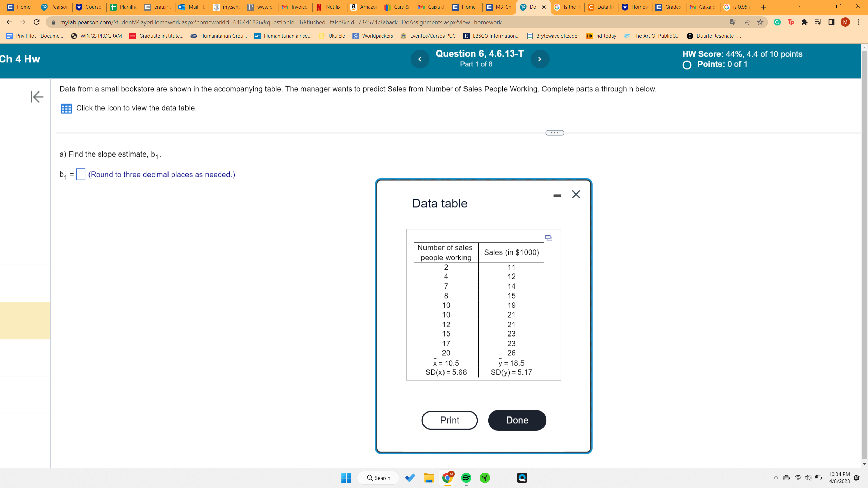Collapse the sidebar with arrow-to-bar icon
Screen dimensions: 868x488
point(37,97)
